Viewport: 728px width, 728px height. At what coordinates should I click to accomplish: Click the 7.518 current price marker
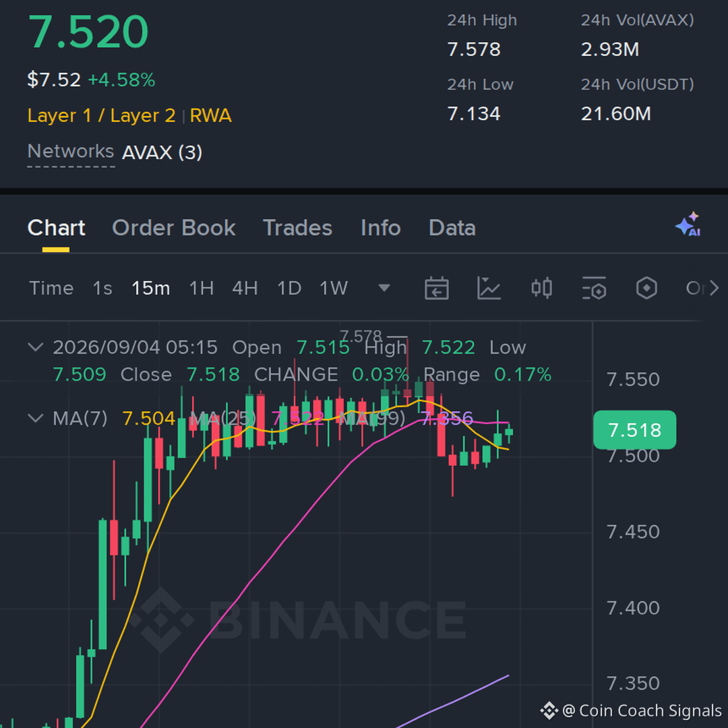635,430
